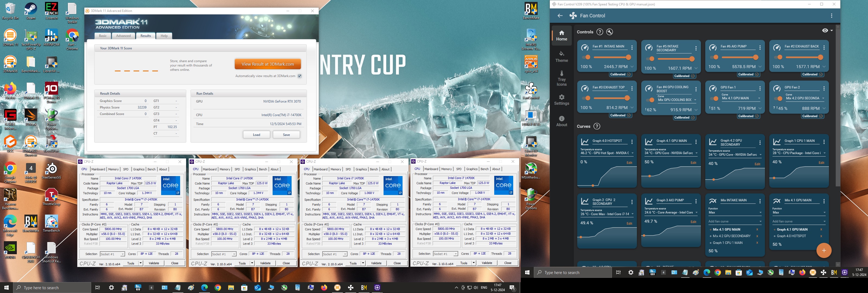Click Load button in 3DMark 11 results
Viewport: 868px width, 293px height.
point(256,135)
